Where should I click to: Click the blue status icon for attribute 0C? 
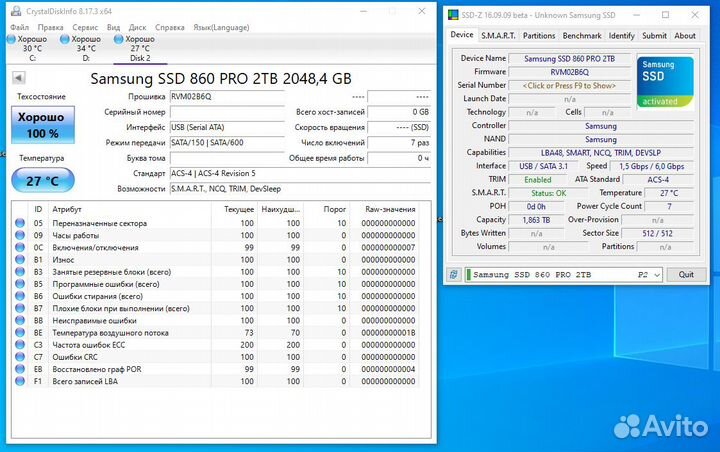[x=20, y=248]
